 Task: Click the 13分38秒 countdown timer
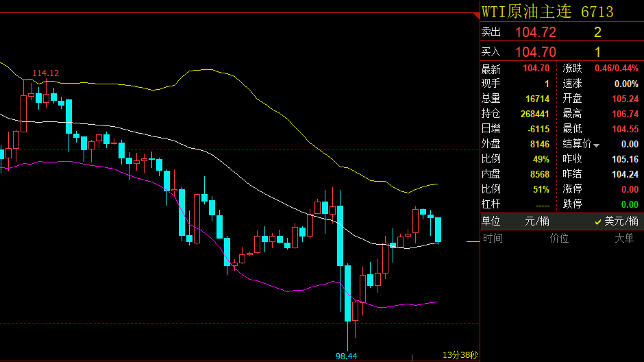pyautogui.click(x=460, y=355)
